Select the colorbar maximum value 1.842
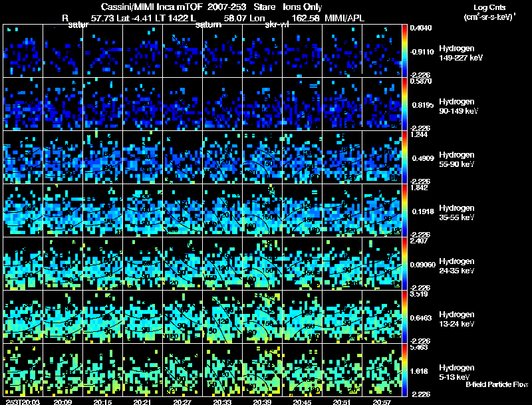This screenshot has height=405, width=532. 419,188
